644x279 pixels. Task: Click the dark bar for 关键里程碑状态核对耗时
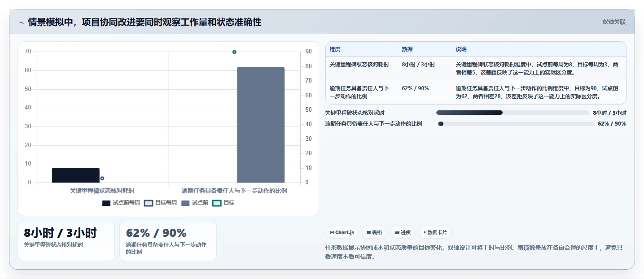(x=76, y=175)
